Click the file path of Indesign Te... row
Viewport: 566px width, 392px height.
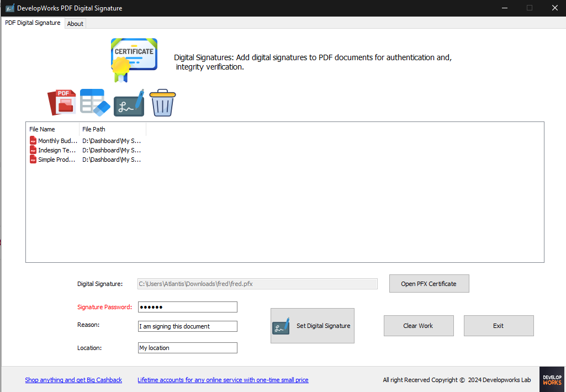tap(112, 150)
